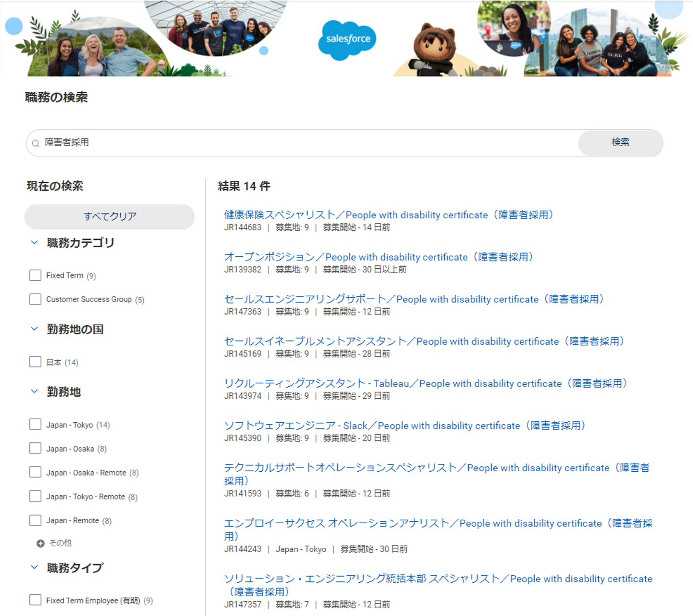Open the オープンポジション job posting
The width and height of the screenshot is (693, 616).
pyautogui.click(x=380, y=257)
